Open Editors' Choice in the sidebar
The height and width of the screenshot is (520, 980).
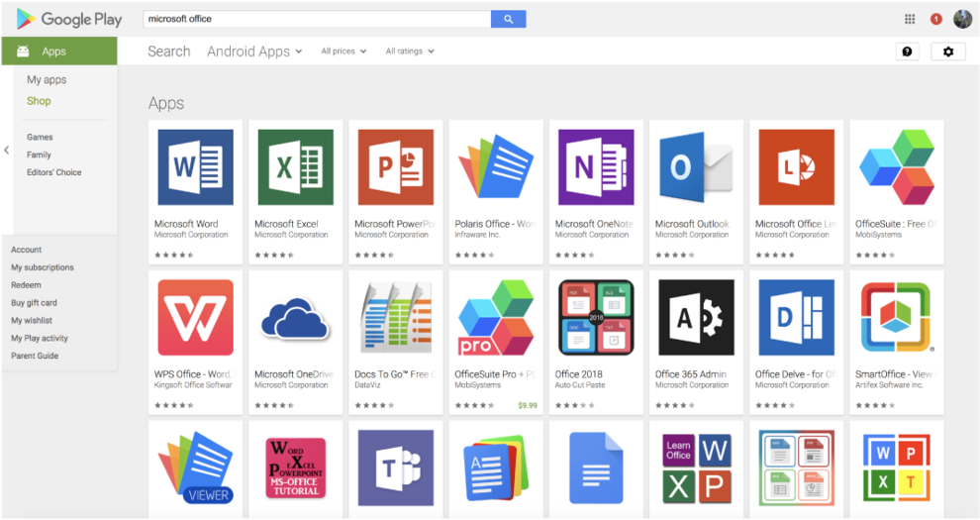[53, 172]
